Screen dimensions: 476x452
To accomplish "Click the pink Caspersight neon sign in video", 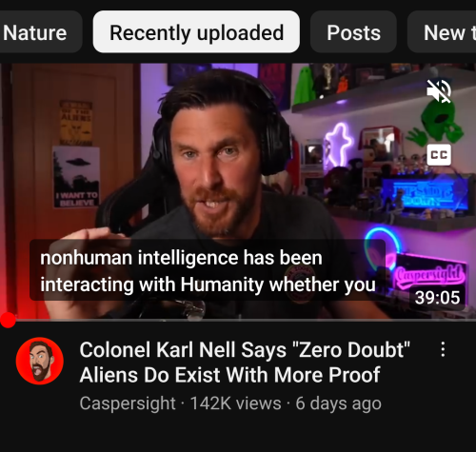I will coord(430,274).
